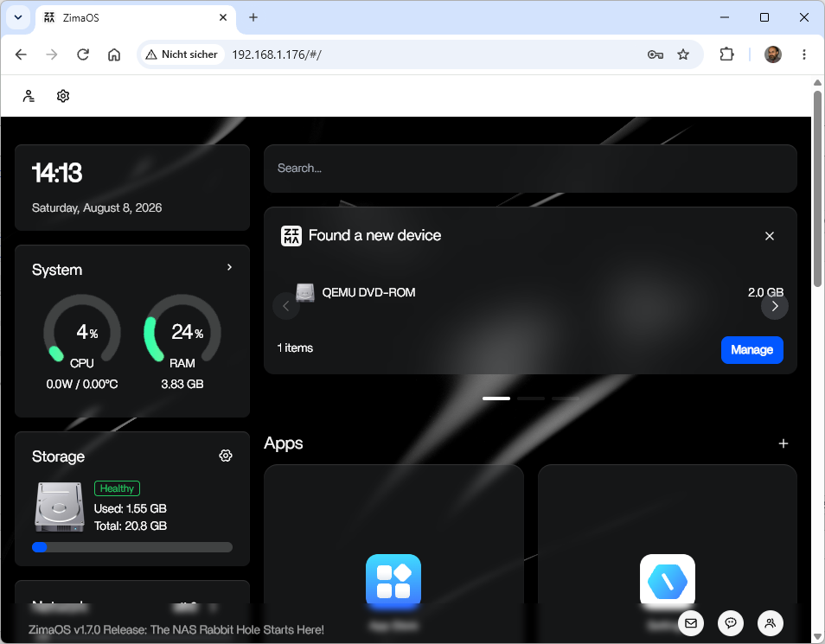Click the date Saturday, August 8, 2026

(97, 207)
